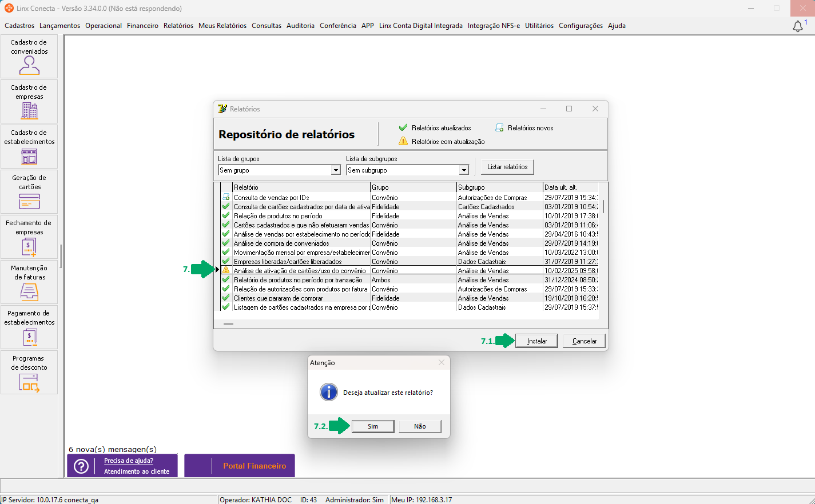
Task: Sort by the Subgrupo column header
Action: coord(499,187)
